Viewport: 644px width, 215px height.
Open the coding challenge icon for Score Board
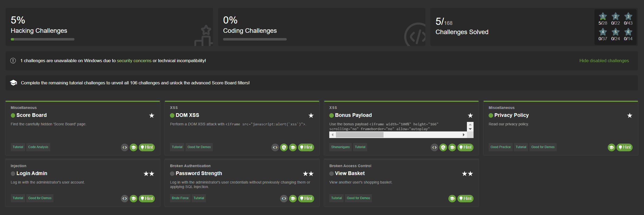pyautogui.click(x=125, y=147)
